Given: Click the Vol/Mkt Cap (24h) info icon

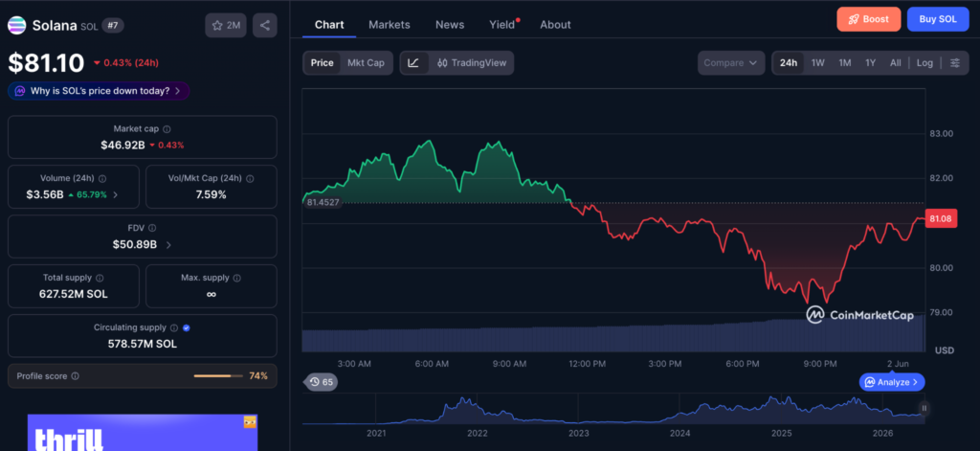Looking at the screenshot, I should [x=250, y=178].
